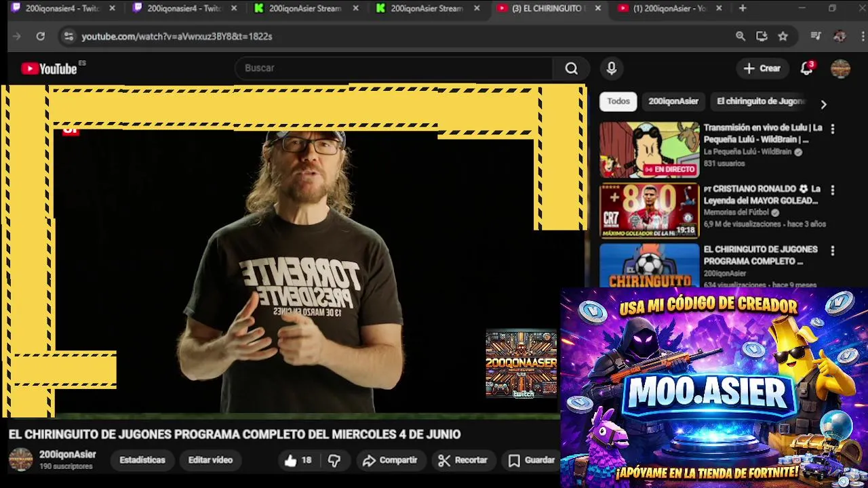Image resolution: width=868 pixels, height=488 pixels.
Task: Share the video via Compartir
Action: (x=390, y=460)
